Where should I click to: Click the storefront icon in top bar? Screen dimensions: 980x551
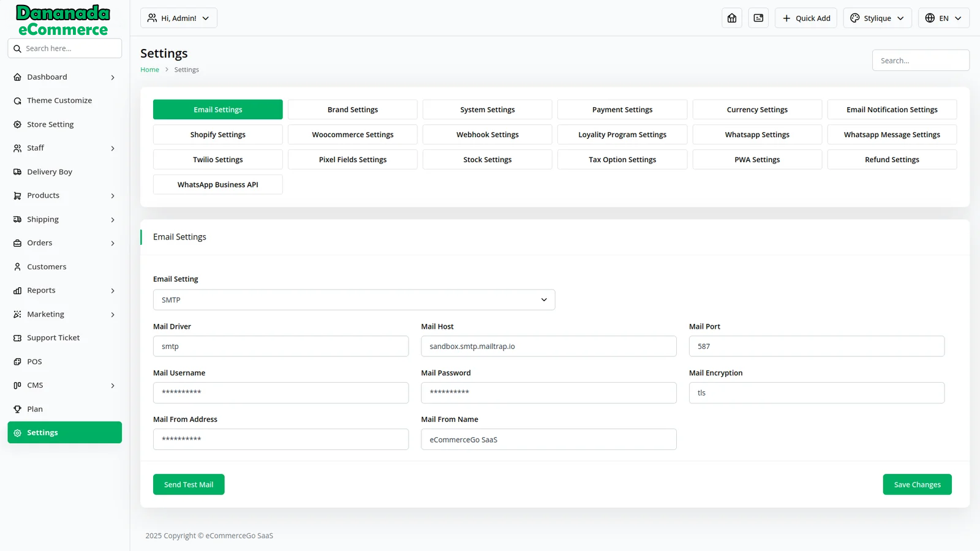coord(732,18)
